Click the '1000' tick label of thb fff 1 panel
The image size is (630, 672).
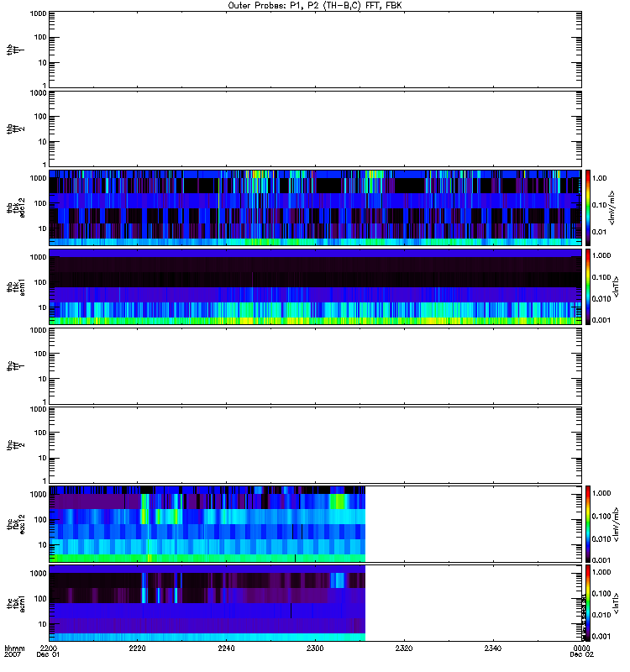coord(38,13)
